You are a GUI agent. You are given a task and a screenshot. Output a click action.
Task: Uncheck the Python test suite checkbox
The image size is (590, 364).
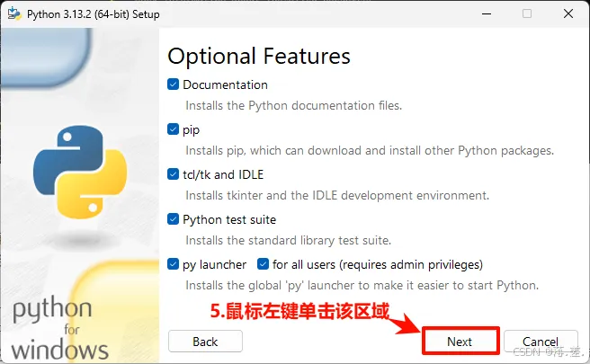174,219
